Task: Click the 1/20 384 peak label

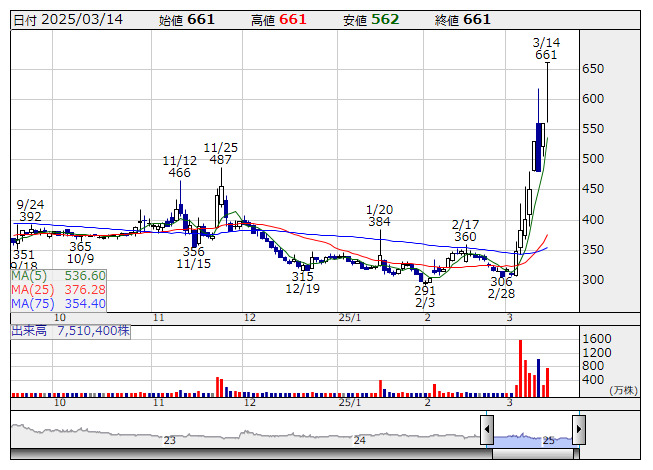Action: pos(379,216)
